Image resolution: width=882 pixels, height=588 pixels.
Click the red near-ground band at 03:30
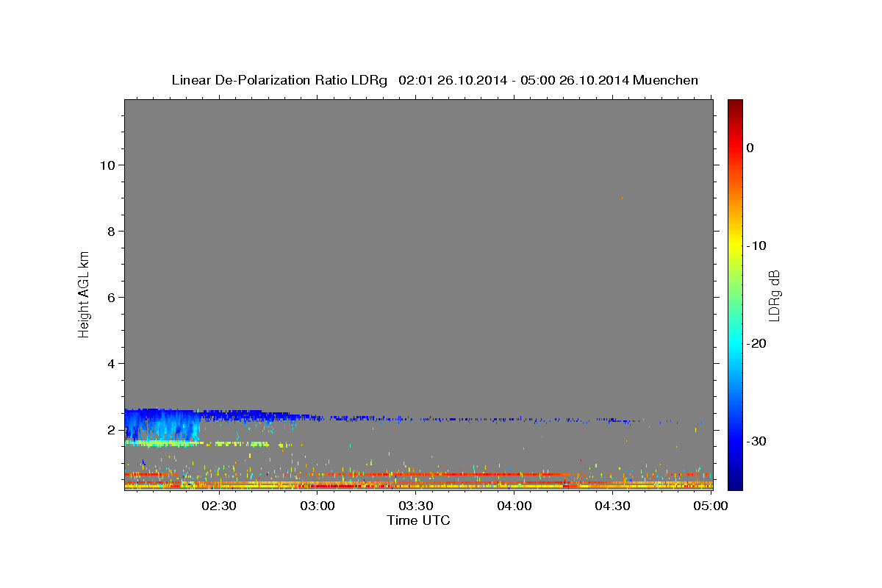[x=416, y=475]
